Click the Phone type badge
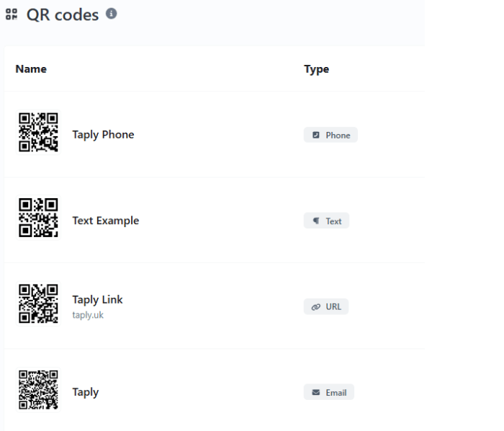The image size is (504, 431). [x=330, y=135]
